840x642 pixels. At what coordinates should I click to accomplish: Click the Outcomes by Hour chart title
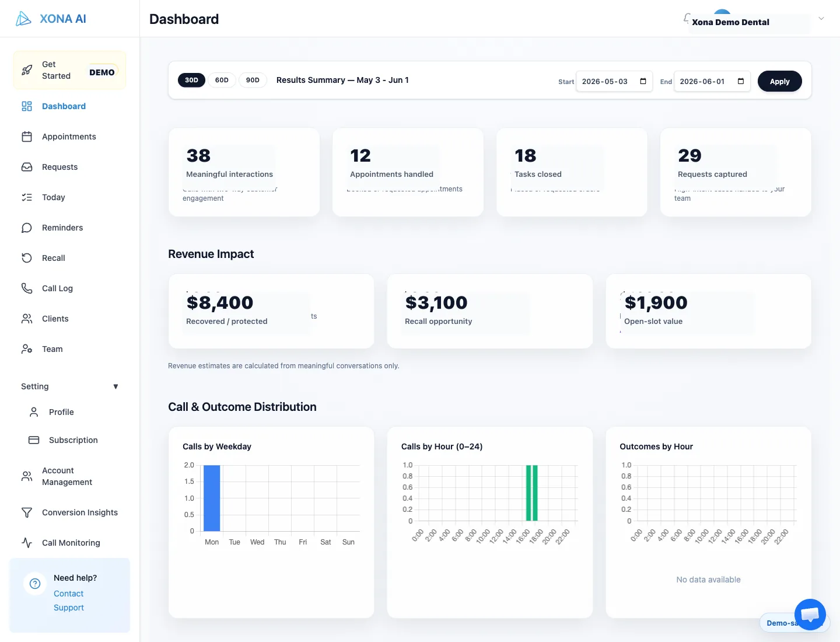[656, 446]
